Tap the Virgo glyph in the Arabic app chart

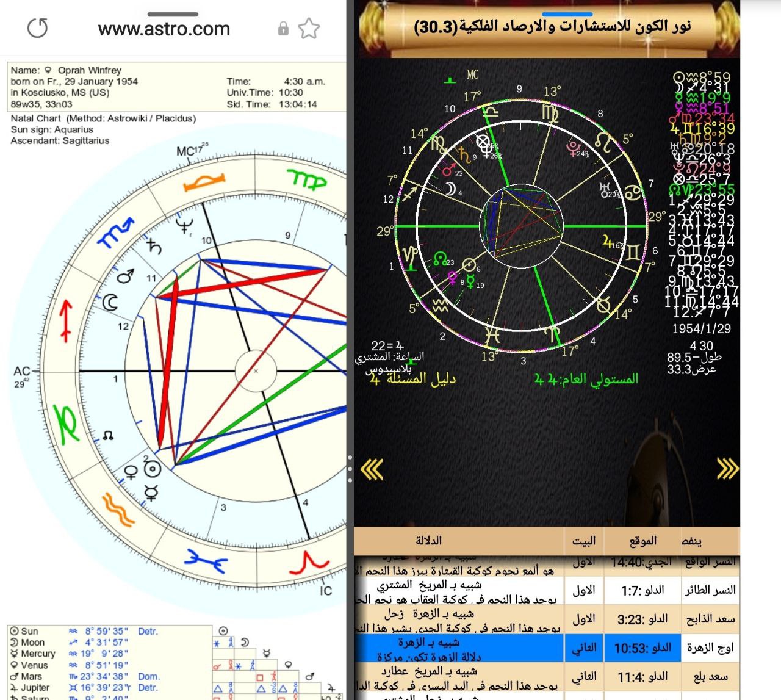pyautogui.click(x=549, y=113)
